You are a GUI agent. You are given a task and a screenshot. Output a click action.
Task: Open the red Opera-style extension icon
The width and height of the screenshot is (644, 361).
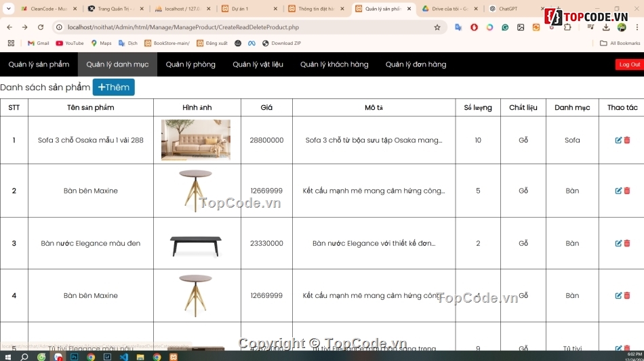tap(474, 27)
